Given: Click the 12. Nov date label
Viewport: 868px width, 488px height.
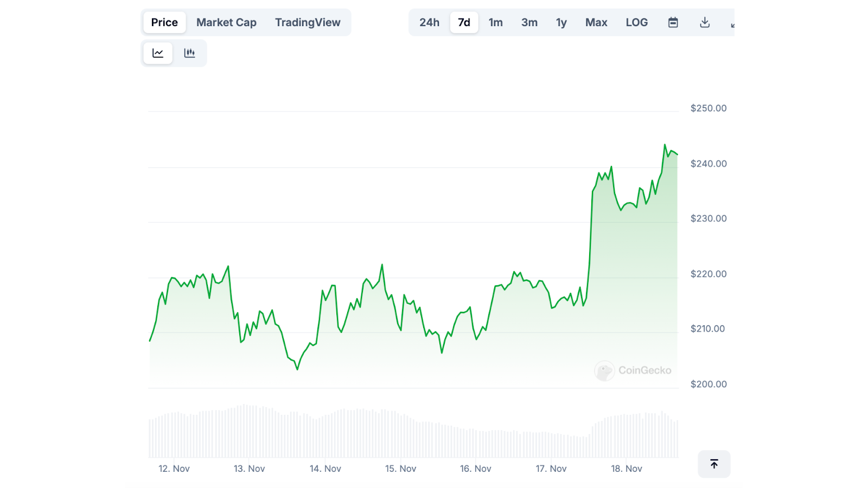Looking at the screenshot, I should click(174, 468).
